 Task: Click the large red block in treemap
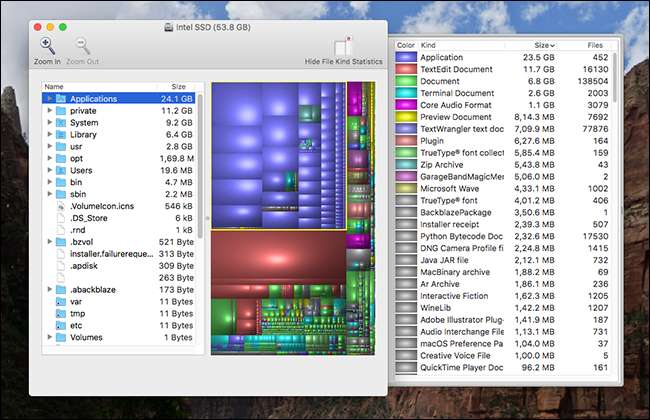tap(275, 255)
